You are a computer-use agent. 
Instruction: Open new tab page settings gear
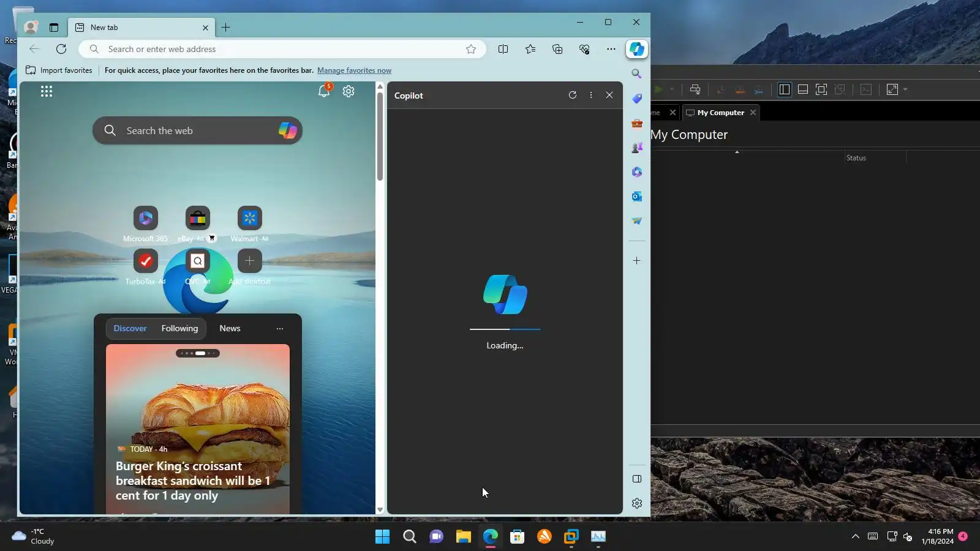[x=349, y=91]
